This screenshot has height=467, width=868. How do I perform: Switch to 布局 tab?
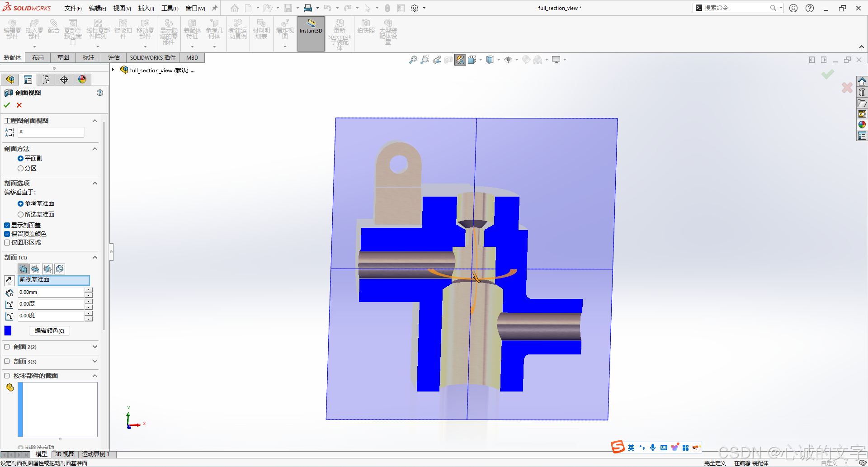point(38,58)
